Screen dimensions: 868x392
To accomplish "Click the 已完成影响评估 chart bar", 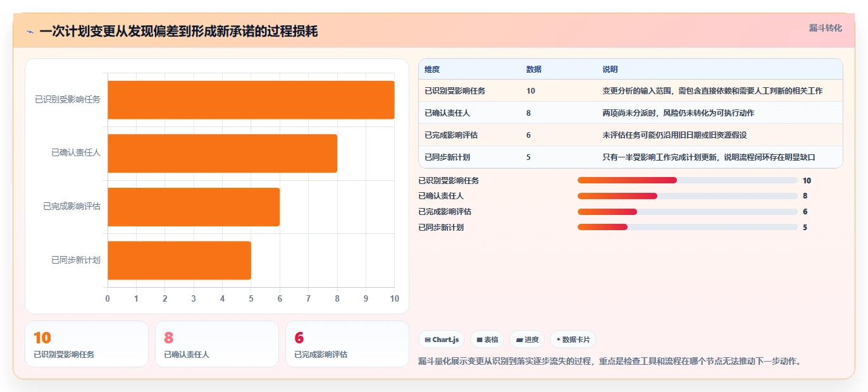I will 194,207.
